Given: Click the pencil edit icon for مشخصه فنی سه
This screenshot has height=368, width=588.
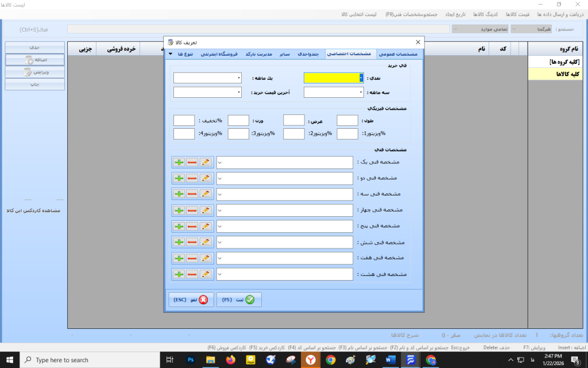Looking at the screenshot, I should 205,194.
